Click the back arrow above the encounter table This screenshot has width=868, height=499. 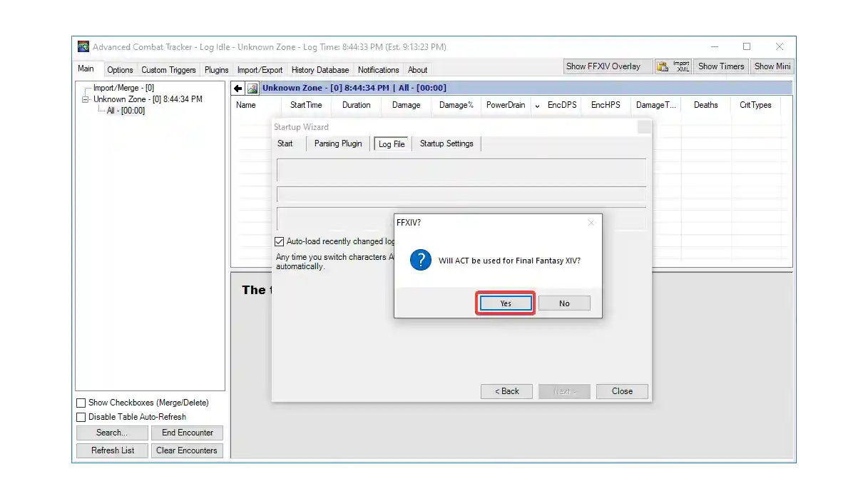click(238, 87)
